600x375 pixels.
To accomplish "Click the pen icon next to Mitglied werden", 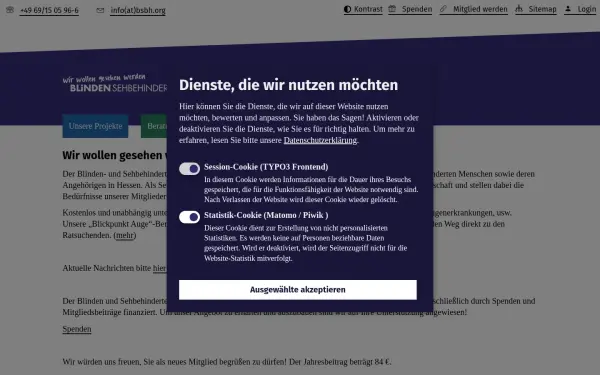I will [443, 9].
